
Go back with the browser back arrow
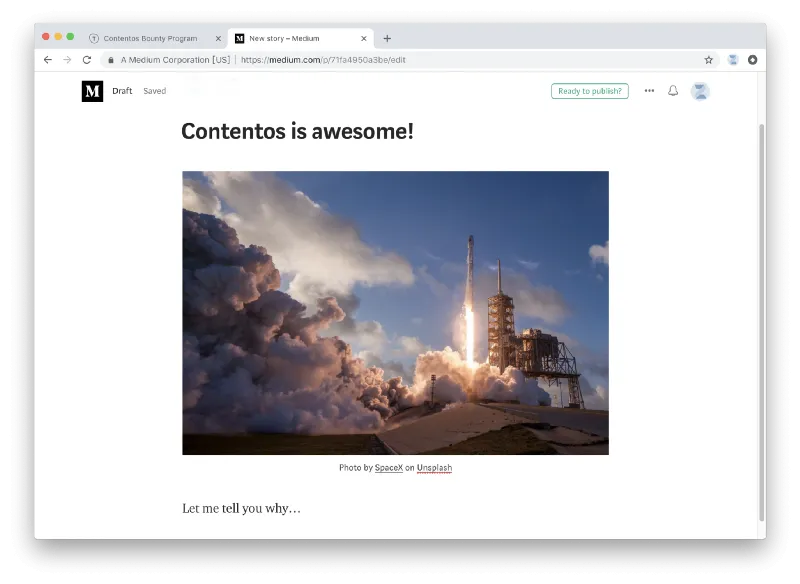pos(47,60)
